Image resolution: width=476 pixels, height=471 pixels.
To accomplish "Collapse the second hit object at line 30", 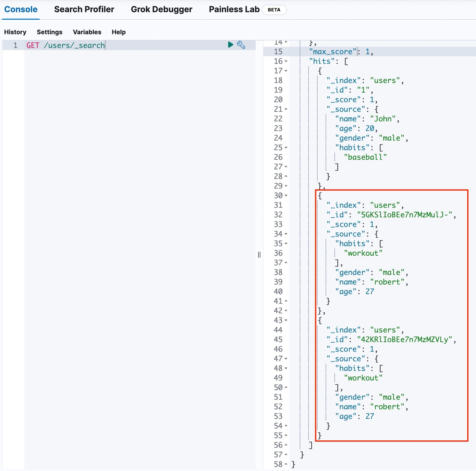I will point(286,196).
